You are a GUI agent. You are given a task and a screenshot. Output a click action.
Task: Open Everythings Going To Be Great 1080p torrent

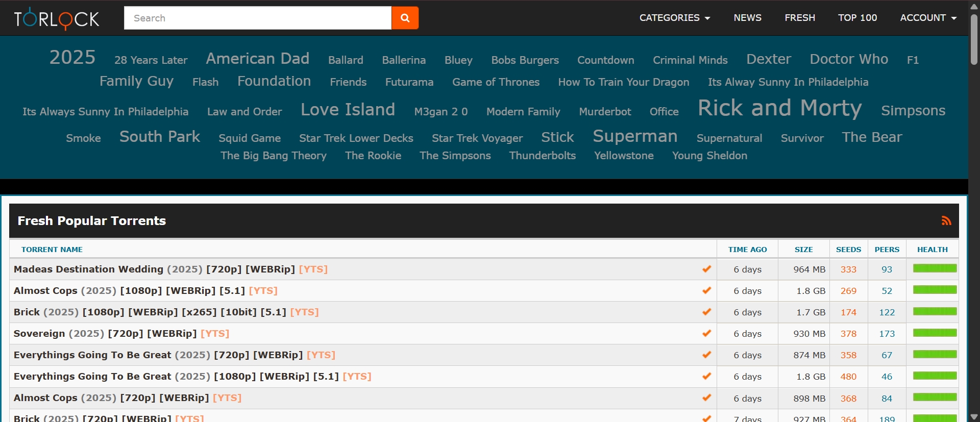coord(192,376)
